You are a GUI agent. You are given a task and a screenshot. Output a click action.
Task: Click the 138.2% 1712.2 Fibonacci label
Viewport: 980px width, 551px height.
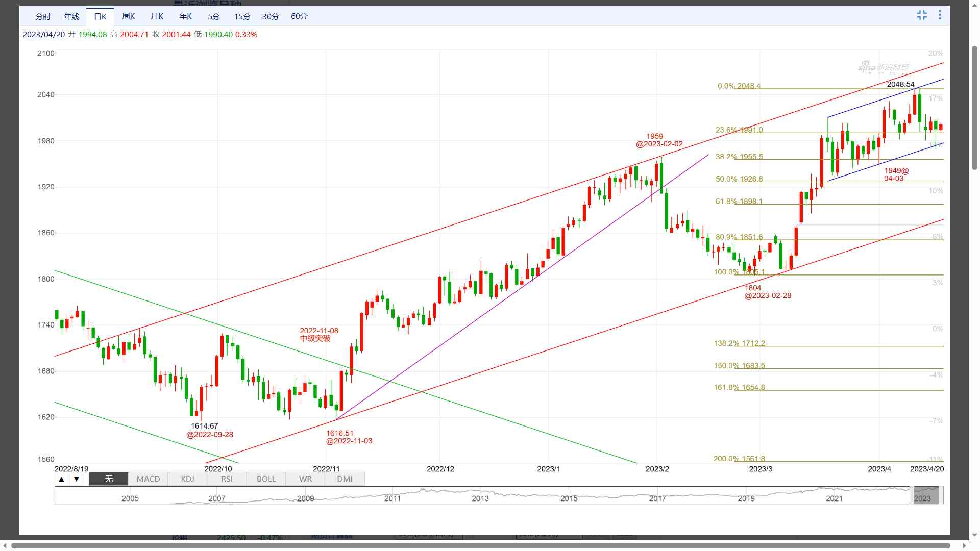coord(739,343)
